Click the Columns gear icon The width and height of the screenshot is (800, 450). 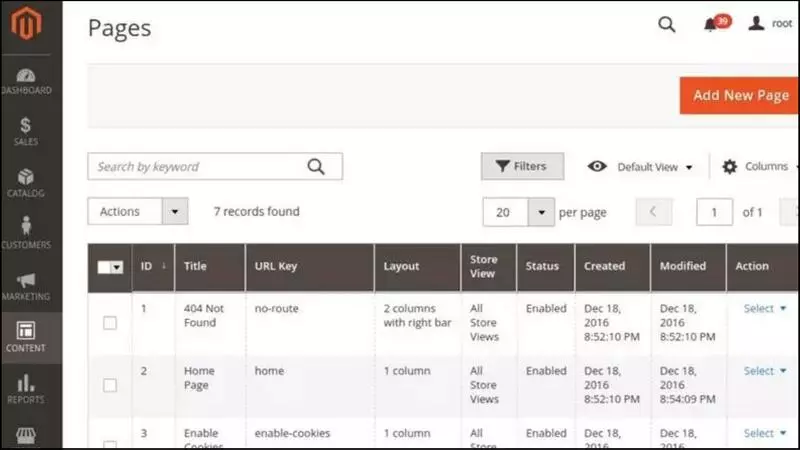click(730, 166)
